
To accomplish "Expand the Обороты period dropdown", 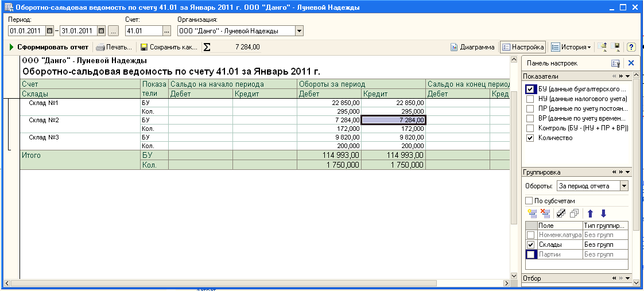I will (624, 186).
